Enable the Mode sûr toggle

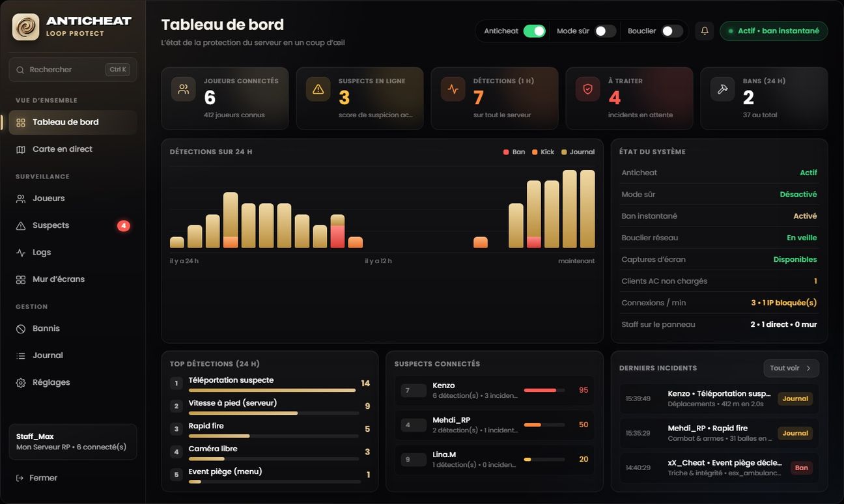pyautogui.click(x=605, y=31)
